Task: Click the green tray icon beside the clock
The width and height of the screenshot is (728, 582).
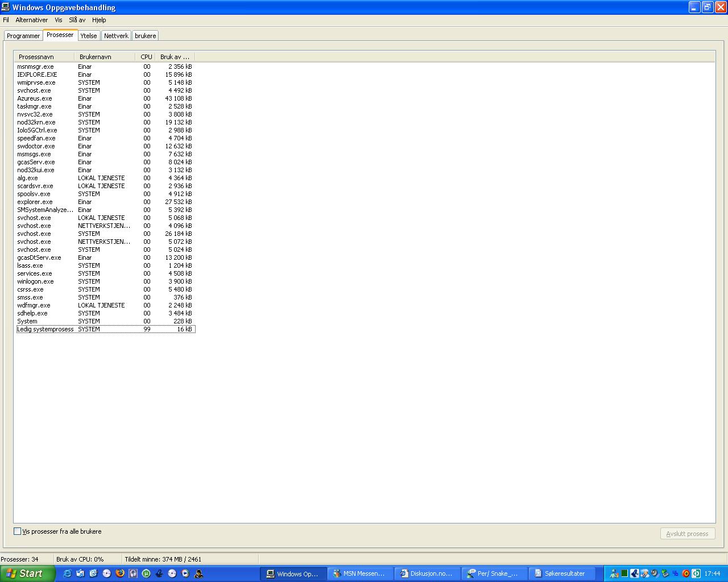Action: point(696,573)
